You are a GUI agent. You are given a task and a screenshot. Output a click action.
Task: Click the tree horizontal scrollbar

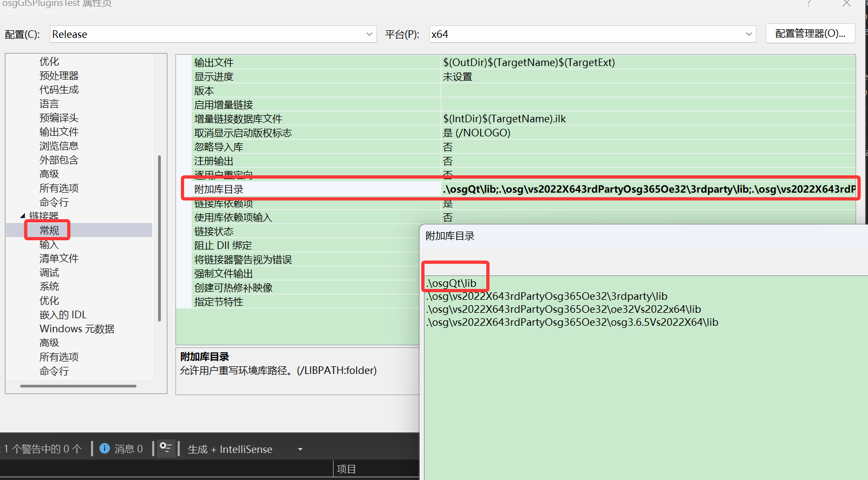[78, 386]
